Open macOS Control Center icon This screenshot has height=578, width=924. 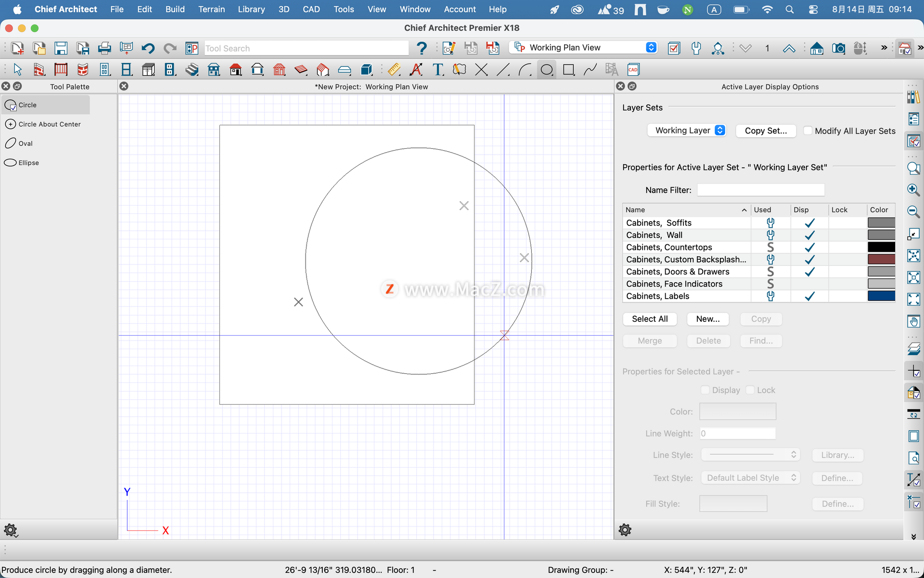[813, 9]
